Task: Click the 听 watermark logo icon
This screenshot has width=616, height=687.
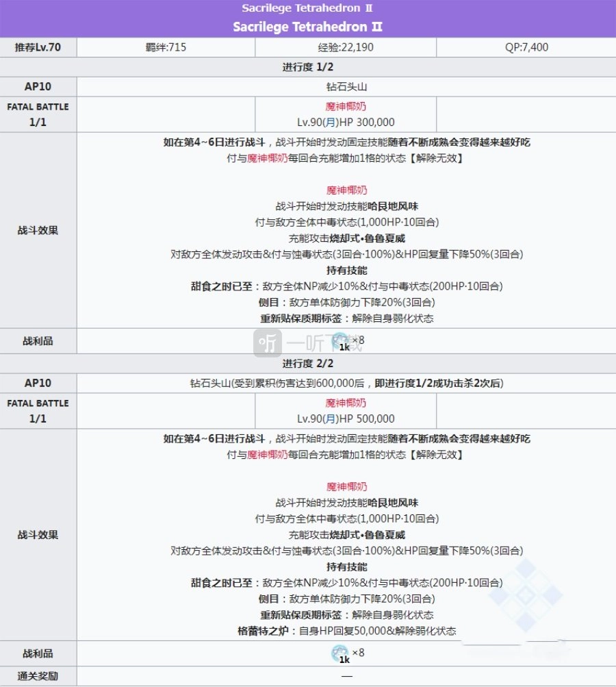Action: pyautogui.click(x=268, y=342)
